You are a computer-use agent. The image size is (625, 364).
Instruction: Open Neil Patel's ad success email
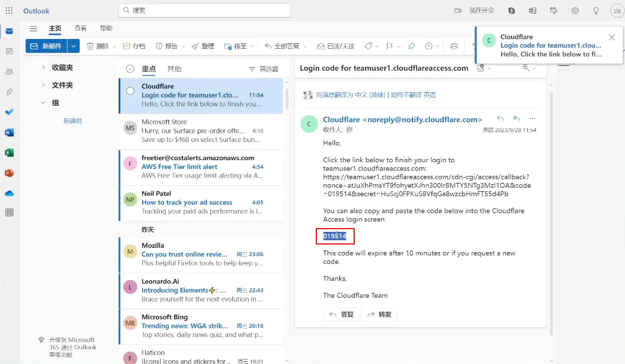click(201, 202)
